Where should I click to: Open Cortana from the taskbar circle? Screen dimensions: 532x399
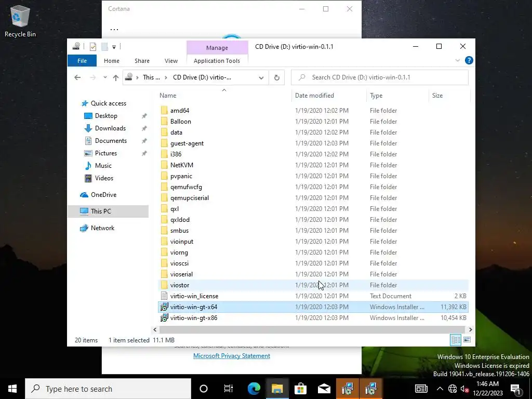[x=204, y=389]
